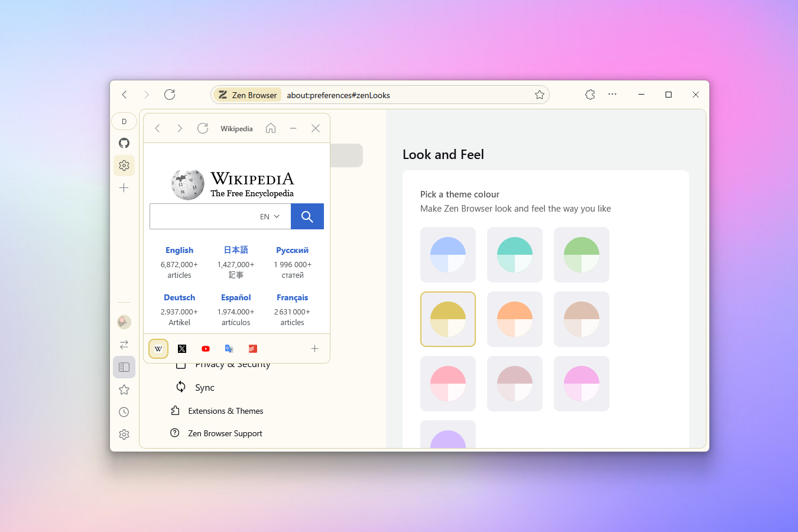Bookmark the page with the address bar star
798x532 pixels.
(x=539, y=94)
